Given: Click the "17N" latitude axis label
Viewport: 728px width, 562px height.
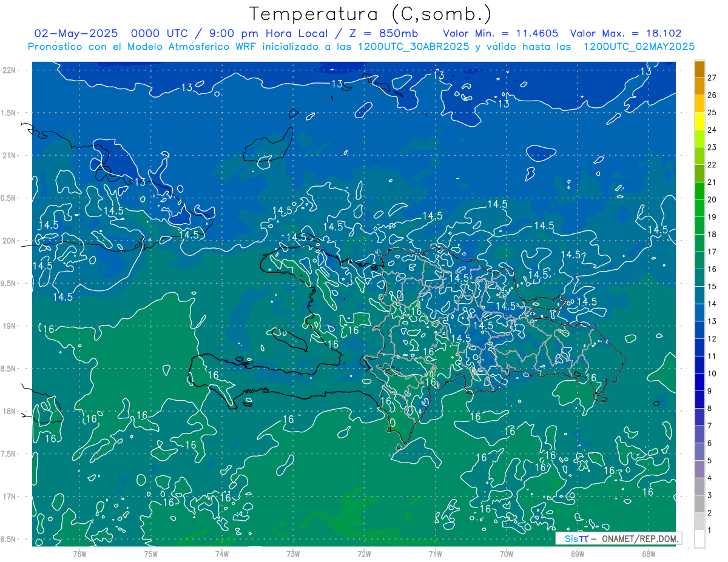Looking at the screenshot, I should click(x=10, y=497).
